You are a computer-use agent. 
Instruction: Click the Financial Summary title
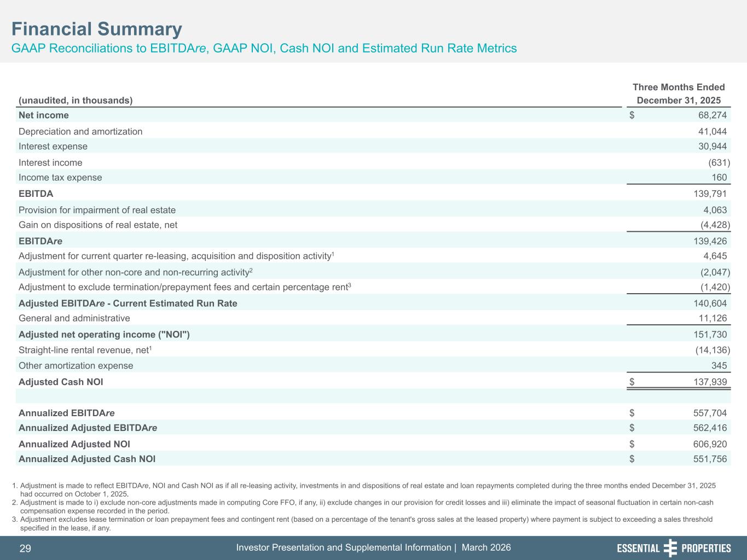[x=97, y=29]
